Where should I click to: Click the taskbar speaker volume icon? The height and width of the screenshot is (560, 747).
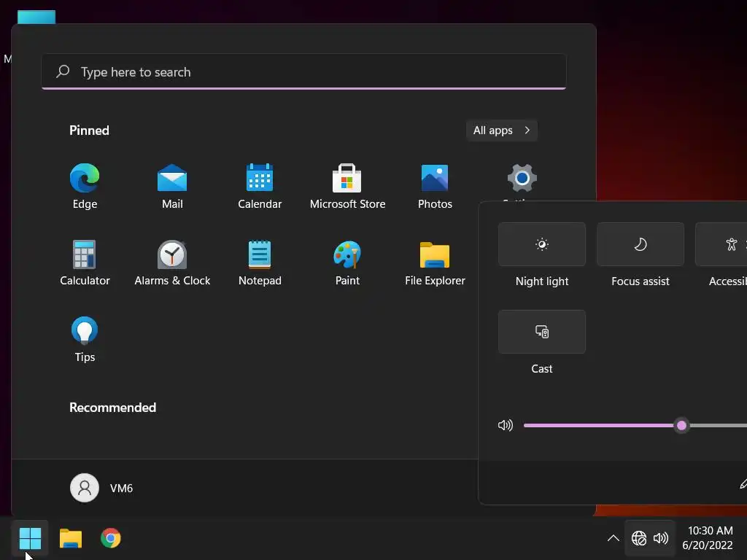661,539
